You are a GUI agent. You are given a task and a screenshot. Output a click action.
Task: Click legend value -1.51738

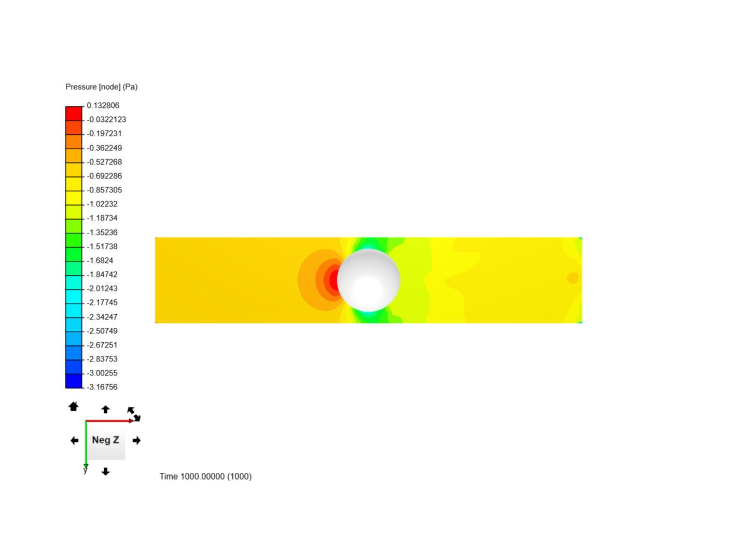click(102, 246)
